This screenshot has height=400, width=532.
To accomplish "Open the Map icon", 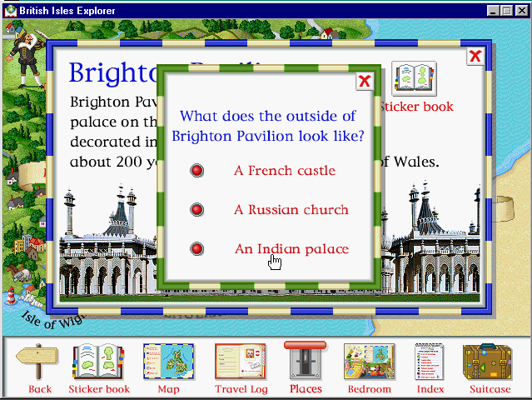I will (169, 362).
